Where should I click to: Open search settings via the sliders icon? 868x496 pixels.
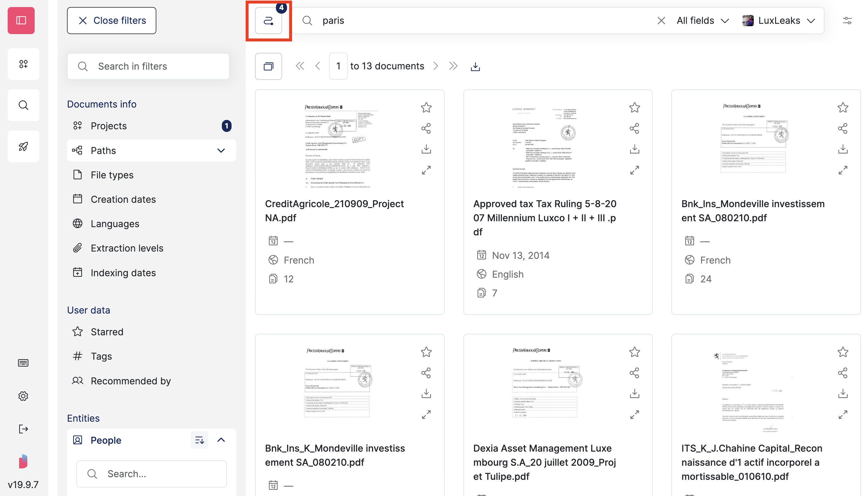[848, 21]
